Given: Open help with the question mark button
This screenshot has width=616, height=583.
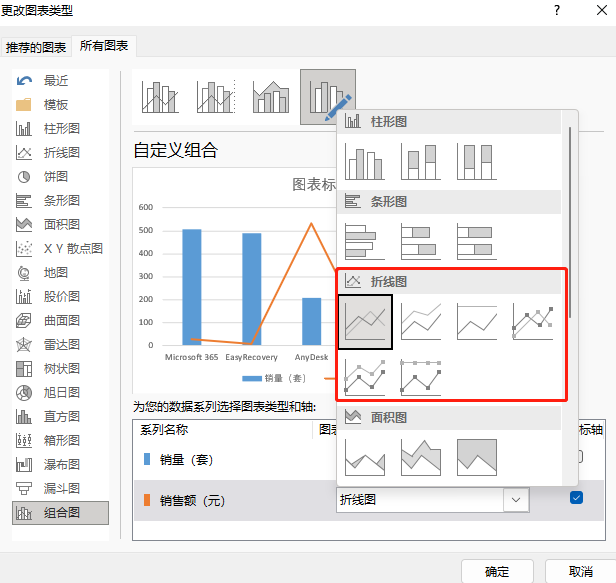Looking at the screenshot, I should tap(557, 10).
